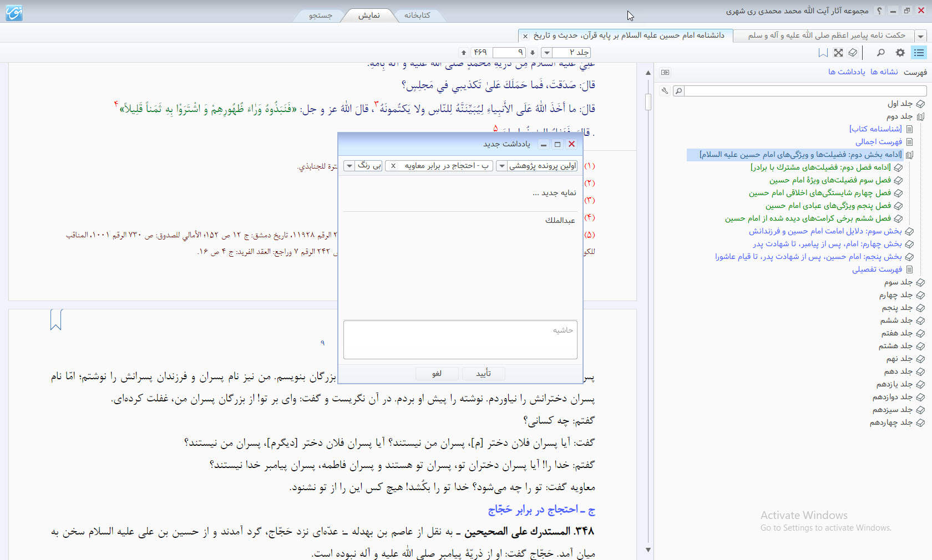Open the 'فهرست' sidebar tab
The width and height of the screenshot is (932, 560).
point(915,72)
